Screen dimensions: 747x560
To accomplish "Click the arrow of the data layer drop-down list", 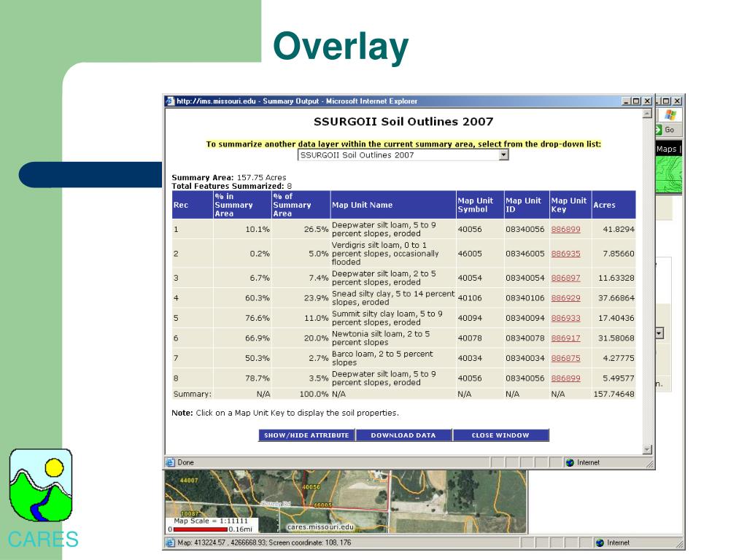I will (x=503, y=155).
